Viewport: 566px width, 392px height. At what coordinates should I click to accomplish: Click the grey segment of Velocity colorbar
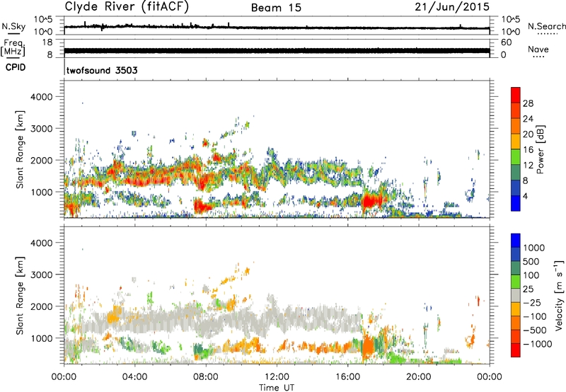point(516,295)
